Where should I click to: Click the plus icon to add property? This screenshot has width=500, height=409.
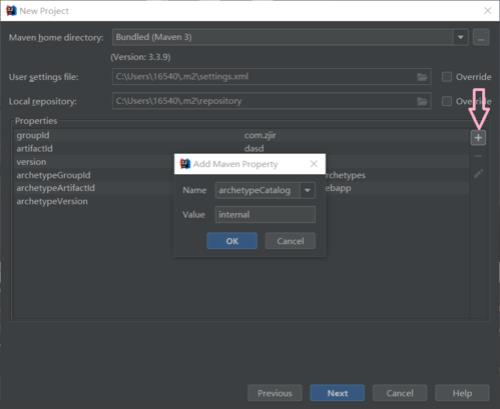coord(478,138)
